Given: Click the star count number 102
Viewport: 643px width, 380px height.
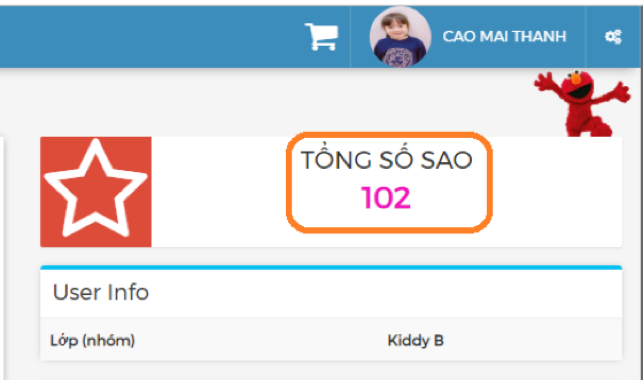Looking at the screenshot, I should pos(386,198).
